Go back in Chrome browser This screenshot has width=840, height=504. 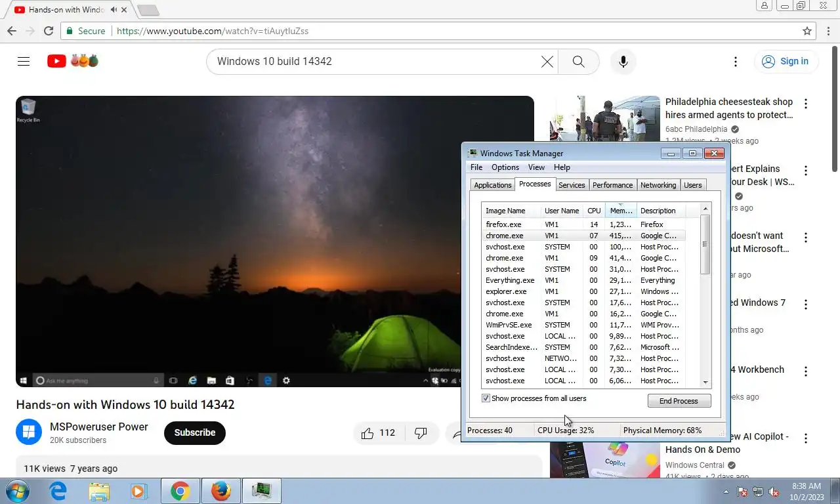[x=12, y=31]
